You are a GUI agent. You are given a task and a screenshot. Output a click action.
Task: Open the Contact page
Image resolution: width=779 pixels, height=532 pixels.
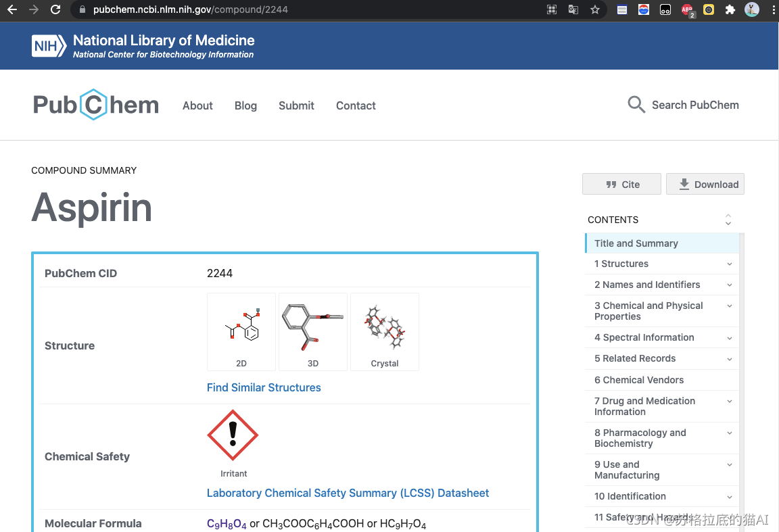[x=356, y=106]
